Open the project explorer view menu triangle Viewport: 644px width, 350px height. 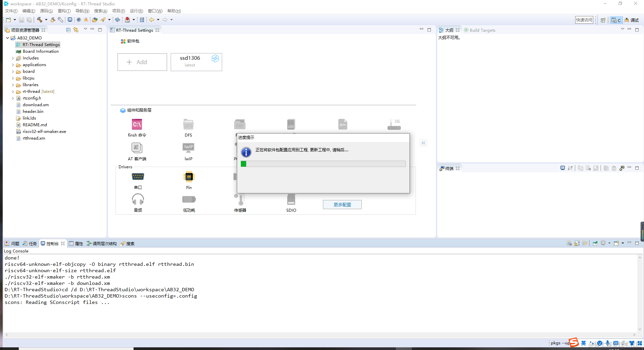[86, 29]
